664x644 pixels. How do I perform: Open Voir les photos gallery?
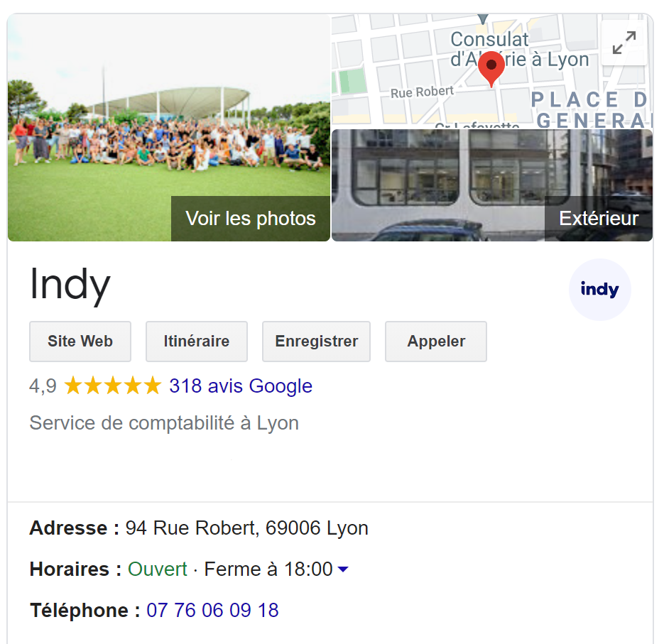[x=250, y=219]
